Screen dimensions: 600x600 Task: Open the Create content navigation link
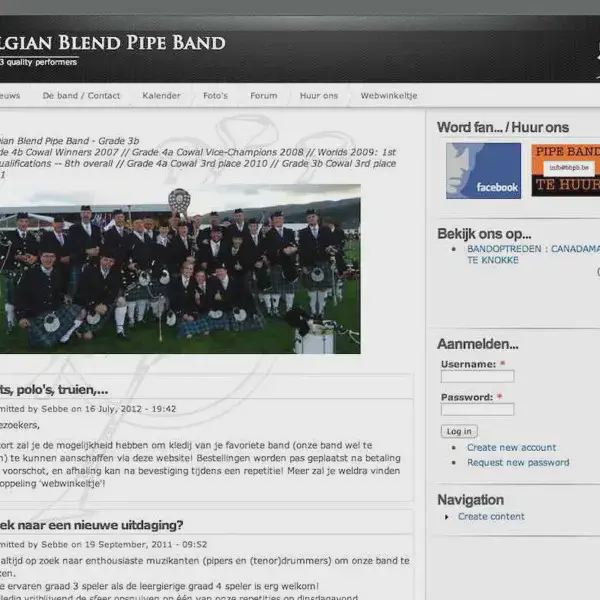tap(491, 516)
